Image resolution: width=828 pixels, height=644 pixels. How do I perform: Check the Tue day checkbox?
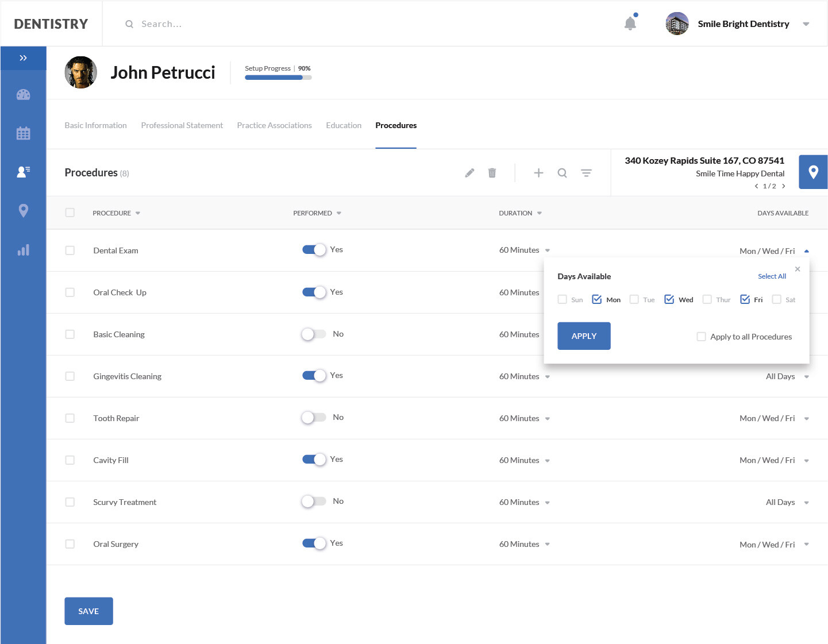pyautogui.click(x=634, y=299)
